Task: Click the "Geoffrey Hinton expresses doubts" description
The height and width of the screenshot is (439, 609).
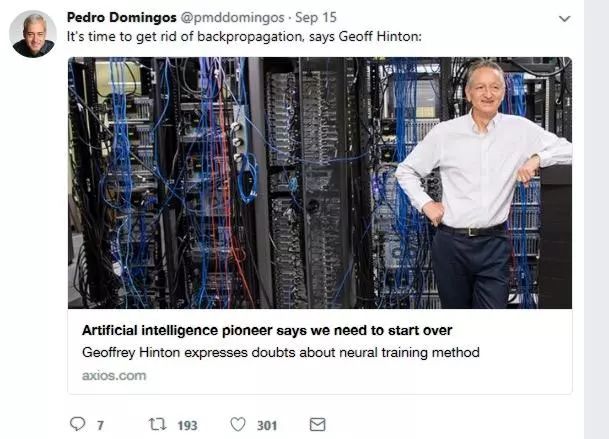Action: point(281,352)
